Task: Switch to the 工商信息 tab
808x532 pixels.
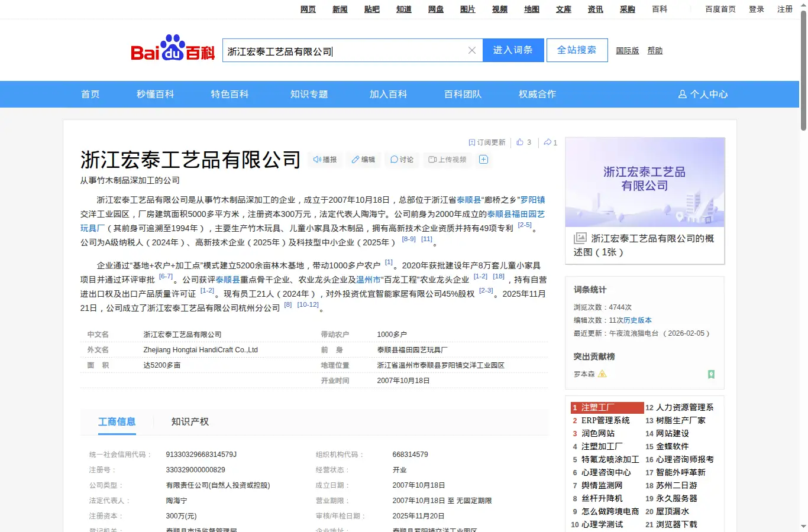Action: pyautogui.click(x=117, y=421)
